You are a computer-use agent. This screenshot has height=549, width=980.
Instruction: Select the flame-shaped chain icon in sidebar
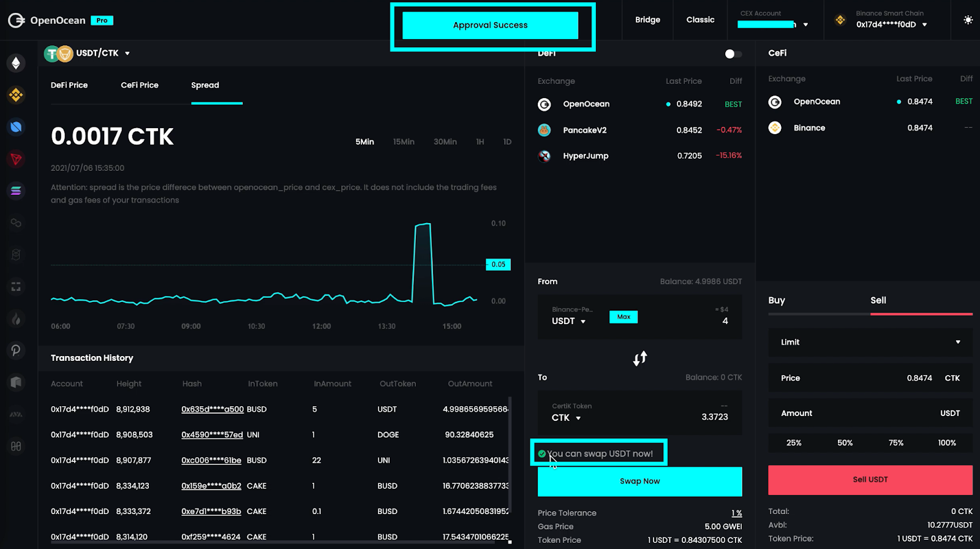(16, 319)
